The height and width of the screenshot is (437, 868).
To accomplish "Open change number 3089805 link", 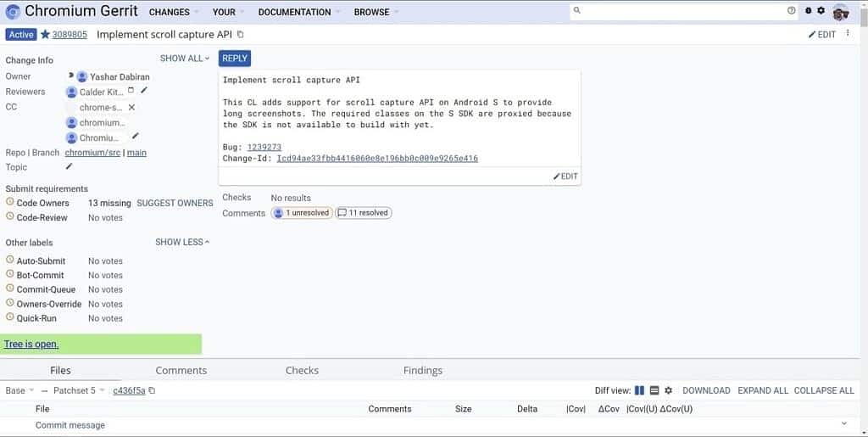I will [70, 34].
